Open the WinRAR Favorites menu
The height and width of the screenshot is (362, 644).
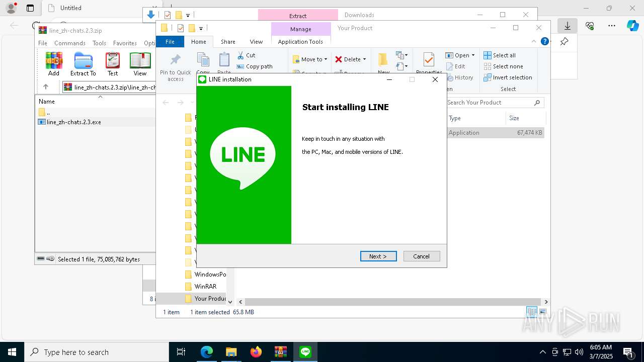[125, 43]
